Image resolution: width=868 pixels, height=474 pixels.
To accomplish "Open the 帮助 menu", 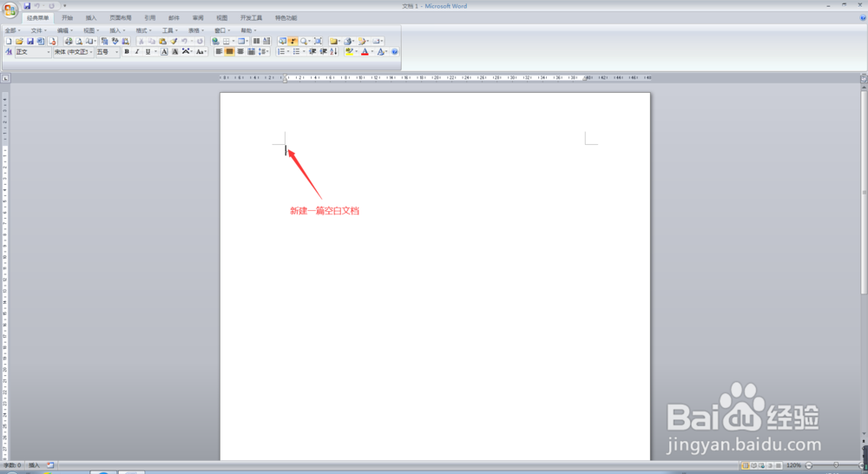I will click(248, 30).
